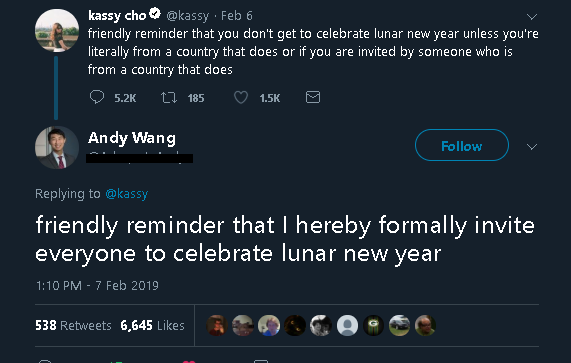This screenshot has height=363, width=571.
Task: Open kassy cho's name link
Action: click(x=117, y=15)
